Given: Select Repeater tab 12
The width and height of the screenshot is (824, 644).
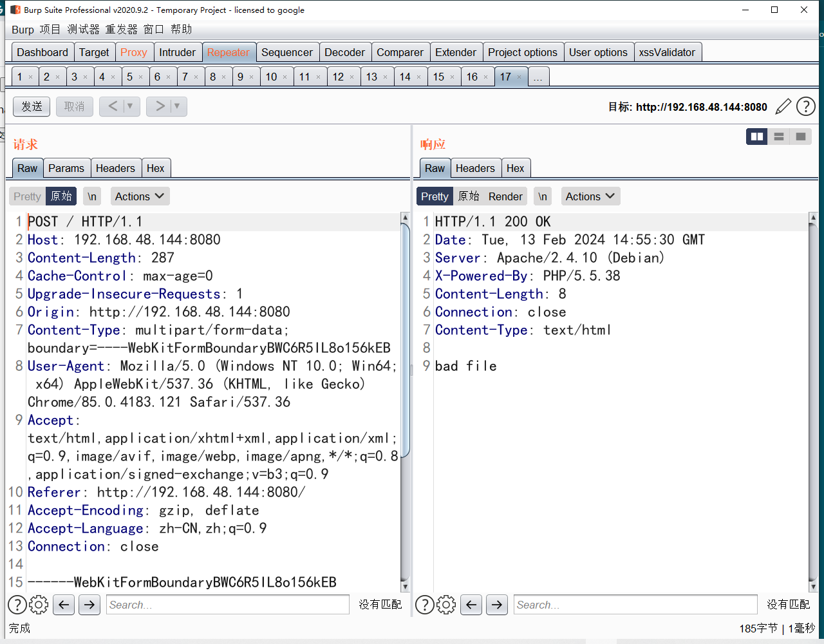Looking at the screenshot, I should click(338, 77).
